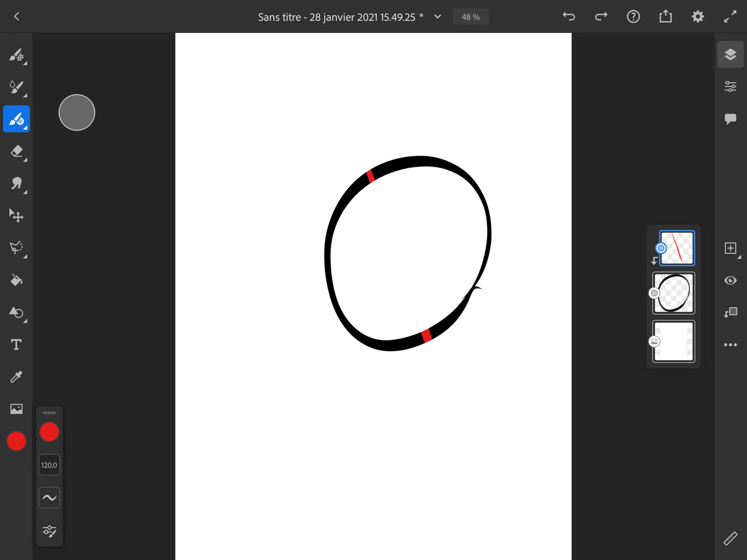Click the 120,0 brush size field
This screenshot has height=560, width=747.
point(49,465)
